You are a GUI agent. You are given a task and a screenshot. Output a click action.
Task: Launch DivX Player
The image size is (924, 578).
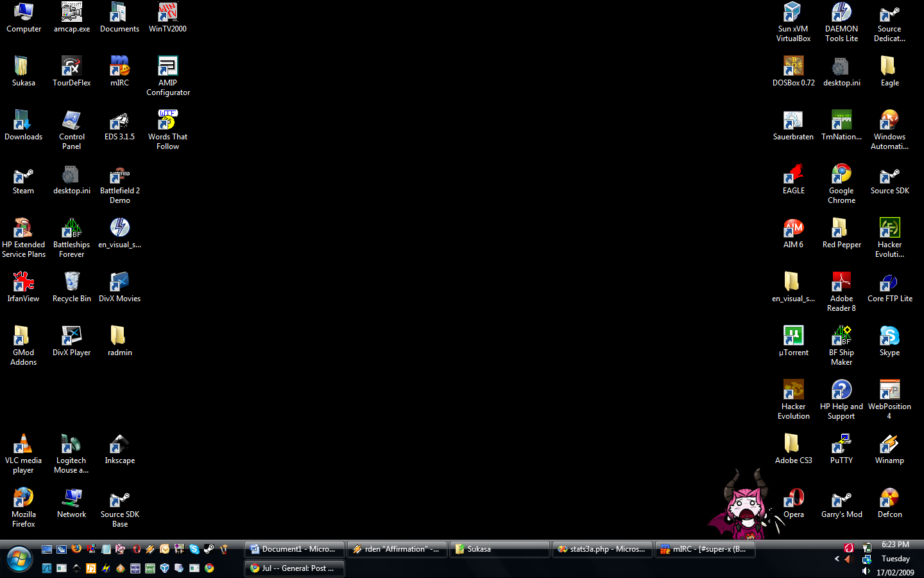click(x=72, y=341)
